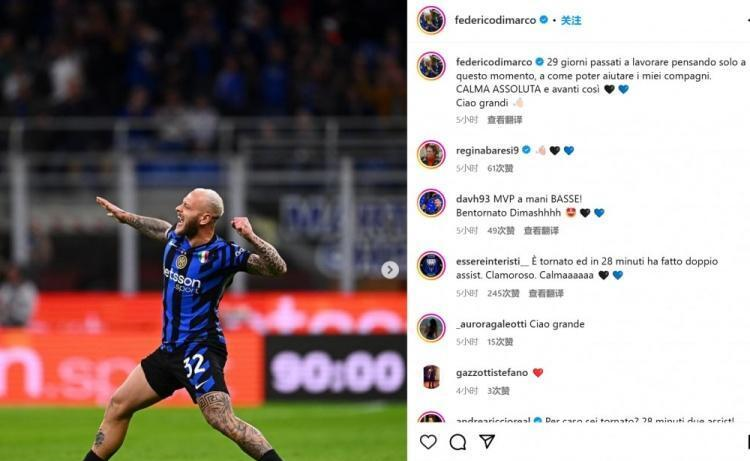Open reginabaresi9 avatar
Screen dimensions: 750x461
point(431,154)
